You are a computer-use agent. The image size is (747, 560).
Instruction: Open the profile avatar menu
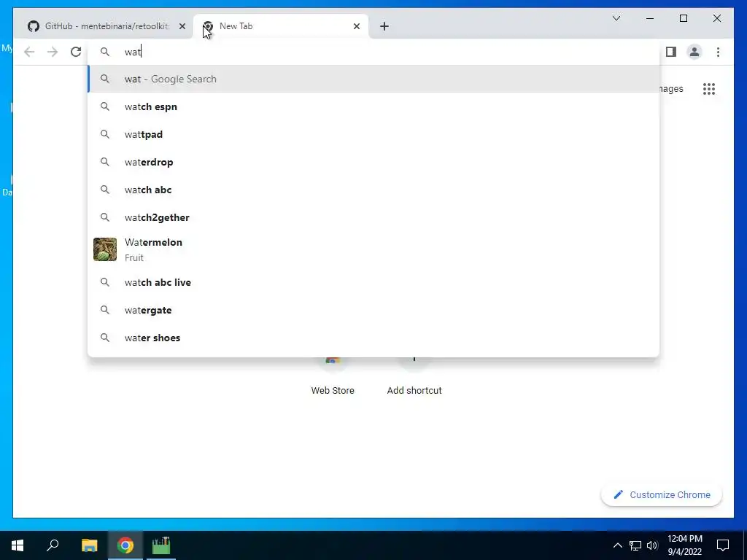(x=694, y=52)
